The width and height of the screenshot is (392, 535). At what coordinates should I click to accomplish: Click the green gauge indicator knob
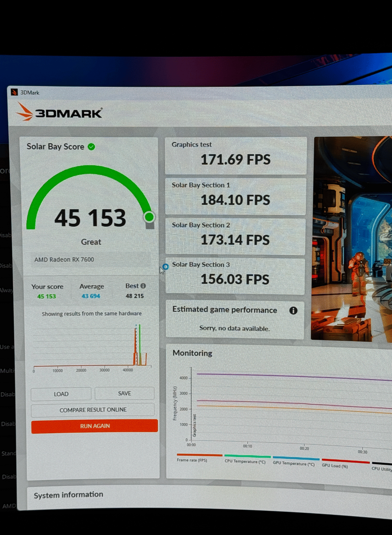pyautogui.click(x=149, y=217)
